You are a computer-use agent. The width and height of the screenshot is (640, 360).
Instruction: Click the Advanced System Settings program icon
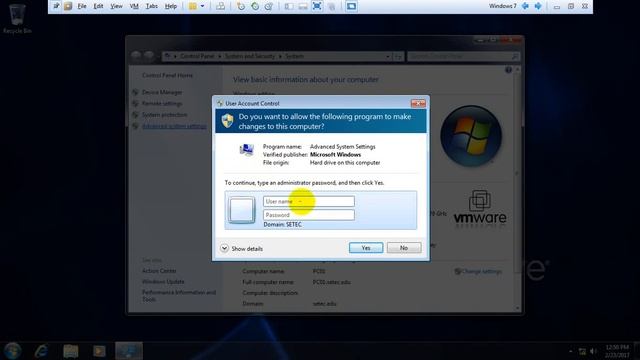[x=247, y=150]
